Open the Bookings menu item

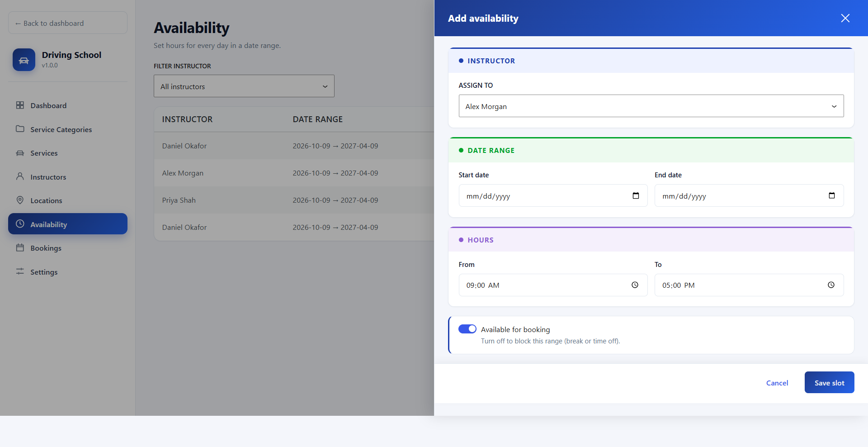click(x=68, y=248)
